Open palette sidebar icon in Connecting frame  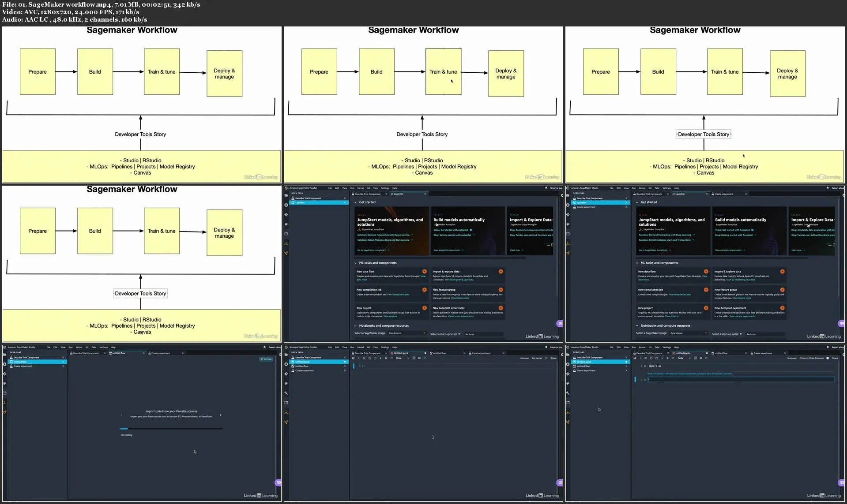(x=4, y=383)
